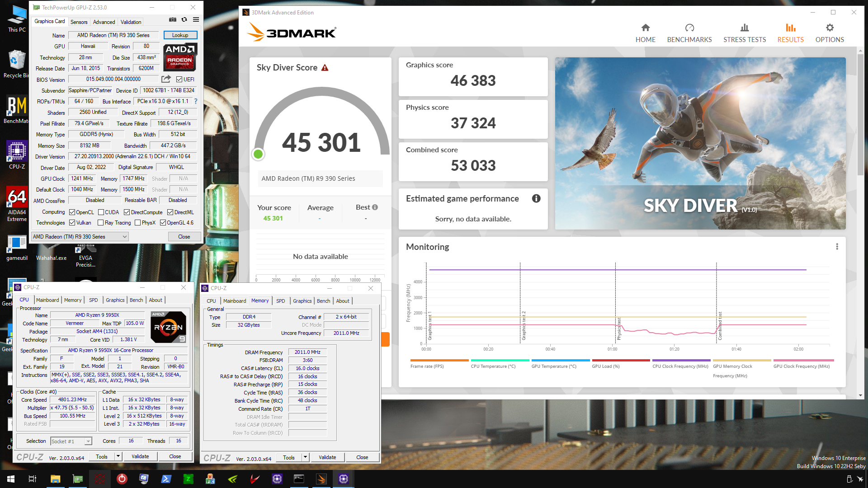The image size is (868, 488).
Task: Open Windows Start menu
Action: (x=11, y=479)
